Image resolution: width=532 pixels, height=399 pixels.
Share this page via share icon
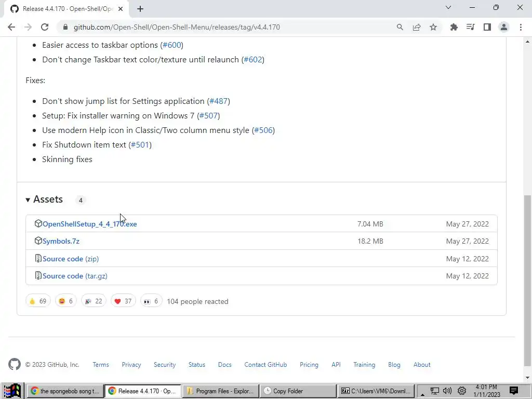coord(417,27)
